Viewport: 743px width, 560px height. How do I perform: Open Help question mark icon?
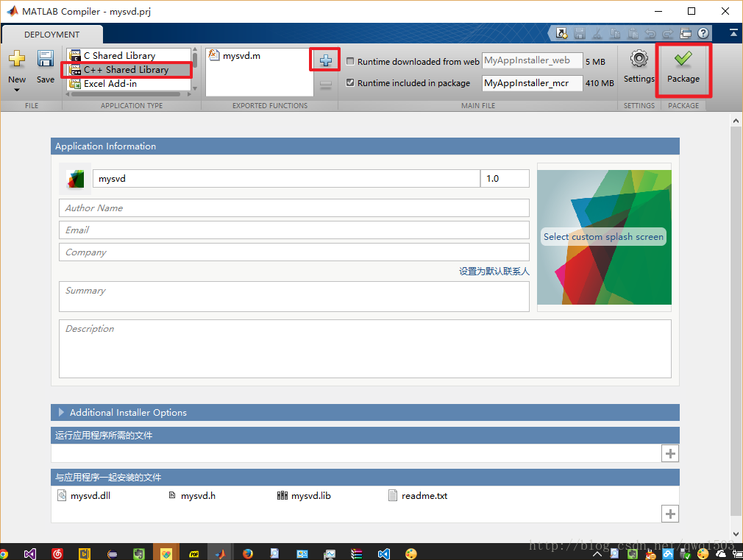tap(703, 33)
